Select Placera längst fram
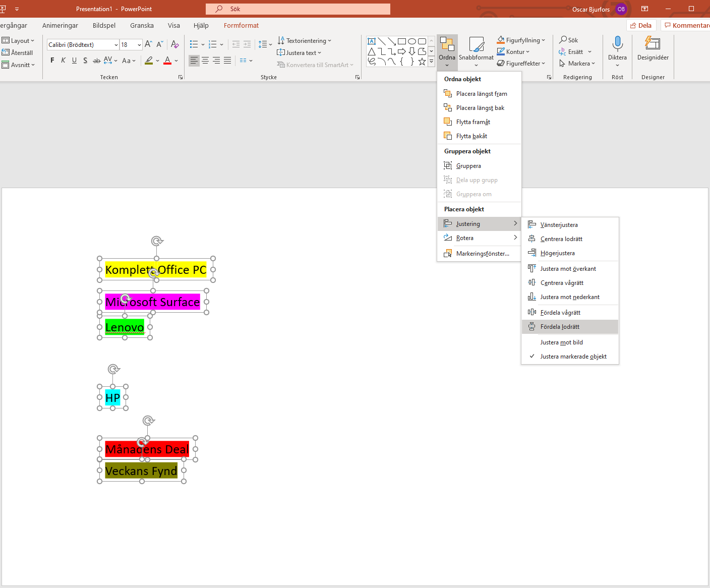The height and width of the screenshot is (588, 710). click(481, 94)
